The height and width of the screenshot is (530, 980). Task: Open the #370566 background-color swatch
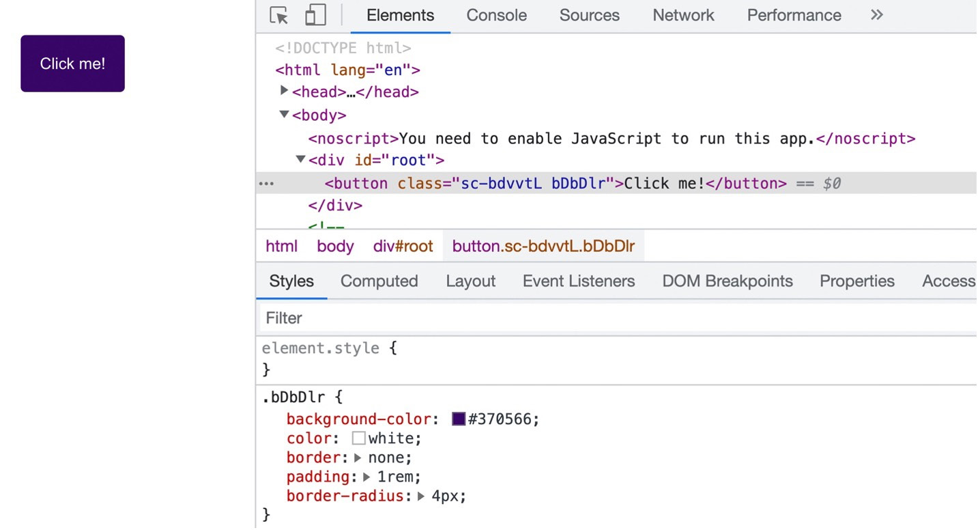(458, 419)
